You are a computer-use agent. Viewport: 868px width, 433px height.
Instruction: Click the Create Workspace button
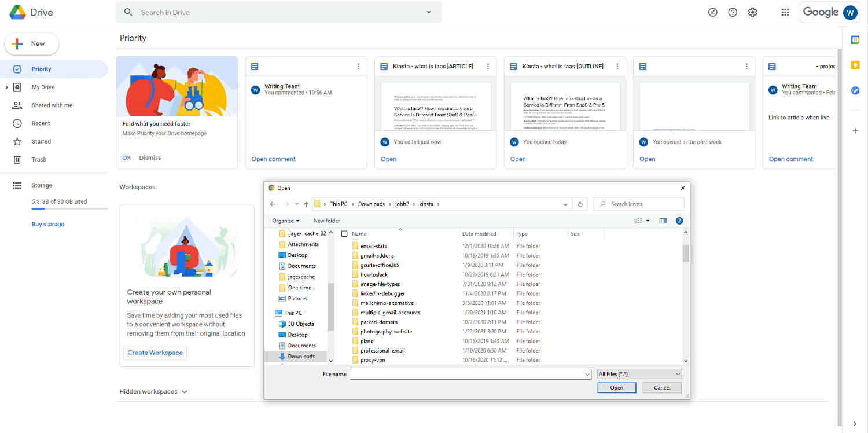[x=155, y=353]
